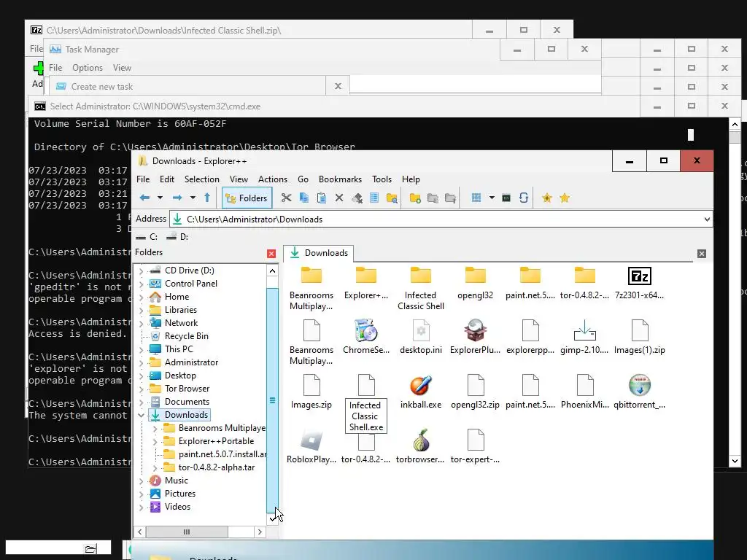The width and height of the screenshot is (747, 560).
Task: Select the ExplorerPlusPlus file icon
Action: (475, 337)
